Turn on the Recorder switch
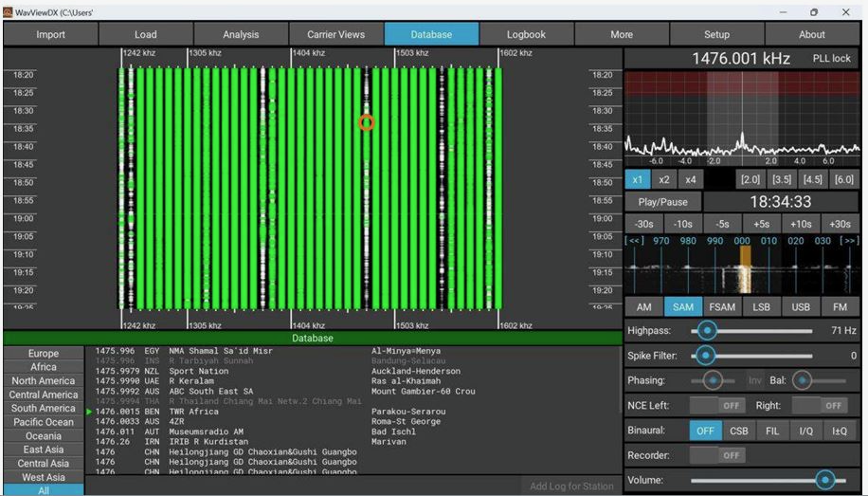 tap(716, 455)
